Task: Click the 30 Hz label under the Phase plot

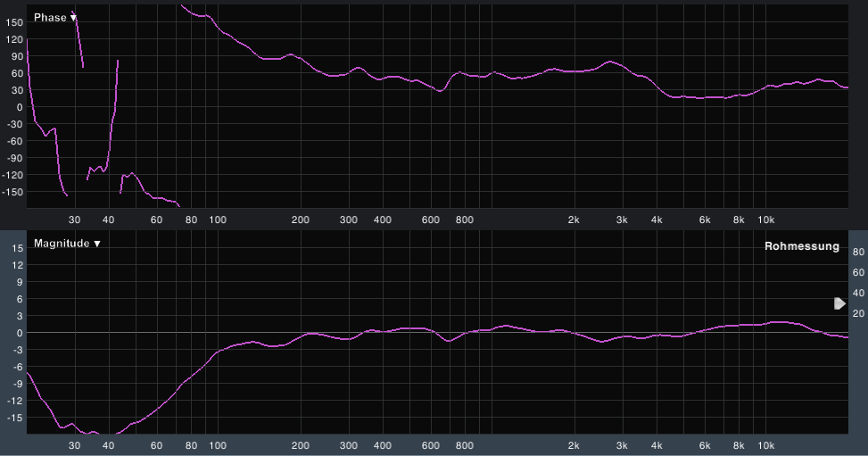Action: [x=75, y=220]
